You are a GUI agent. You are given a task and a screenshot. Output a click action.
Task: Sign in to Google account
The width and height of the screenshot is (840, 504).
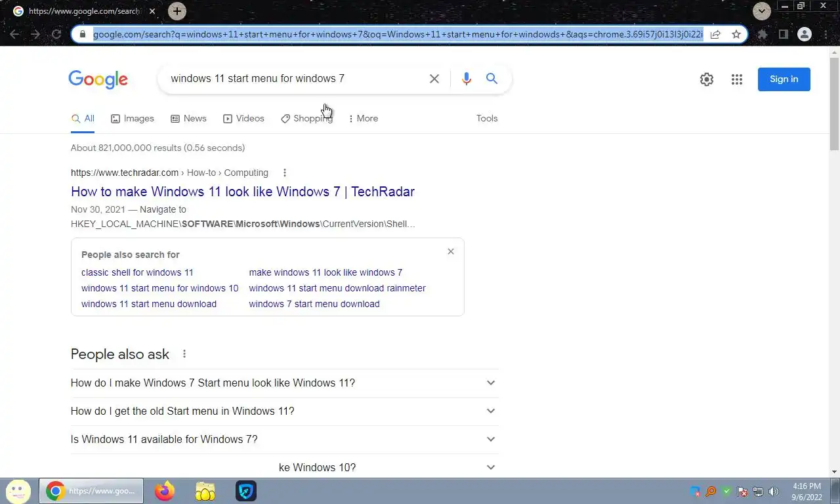pos(784,79)
